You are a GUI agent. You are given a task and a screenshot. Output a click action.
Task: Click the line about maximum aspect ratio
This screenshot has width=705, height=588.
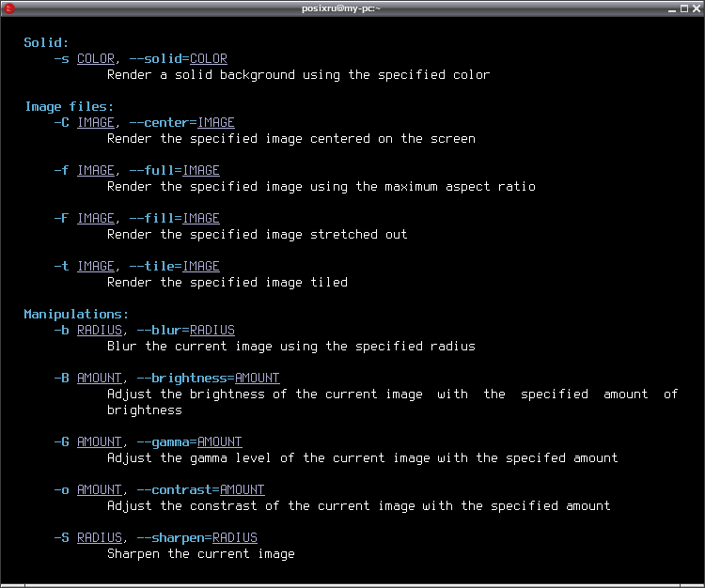click(321, 187)
